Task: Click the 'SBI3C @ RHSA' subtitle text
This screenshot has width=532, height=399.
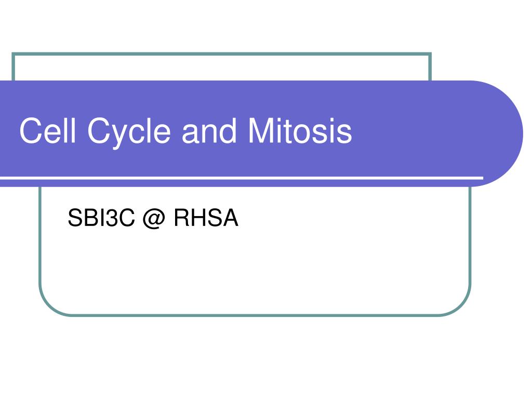Action: [153, 218]
